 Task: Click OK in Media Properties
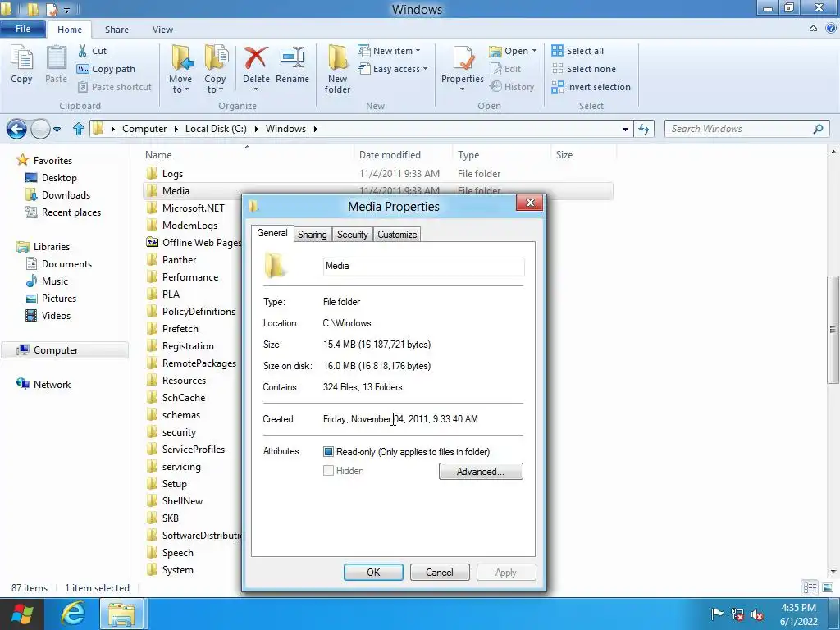point(373,572)
